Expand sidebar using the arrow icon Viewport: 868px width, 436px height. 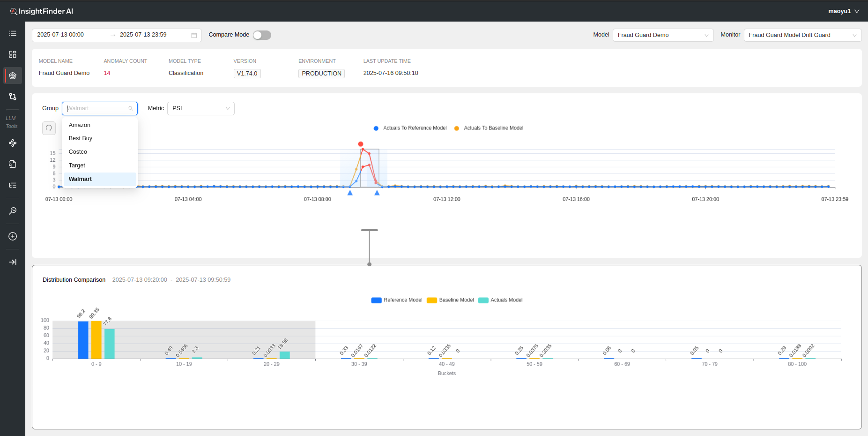[13, 262]
